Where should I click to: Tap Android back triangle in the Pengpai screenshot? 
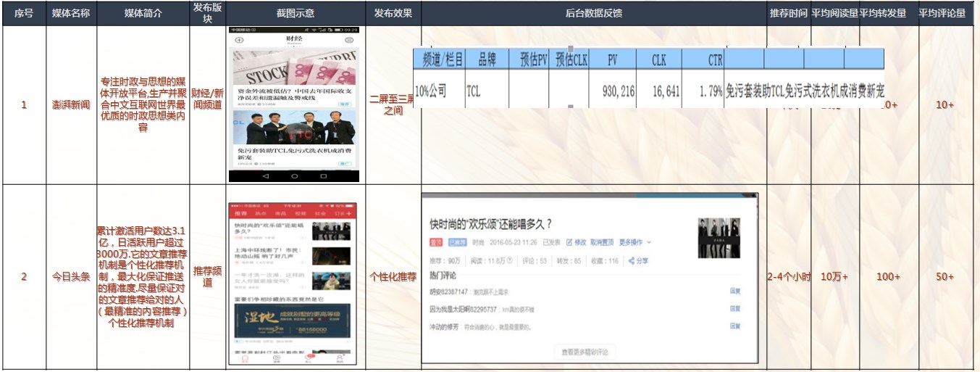click(x=265, y=176)
